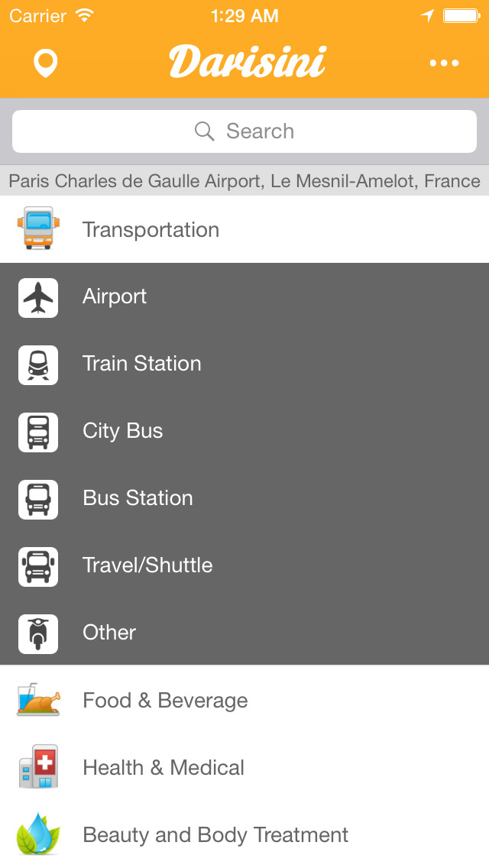Pick the City Bus list entry

pyautogui.click(x=123, y=431)
